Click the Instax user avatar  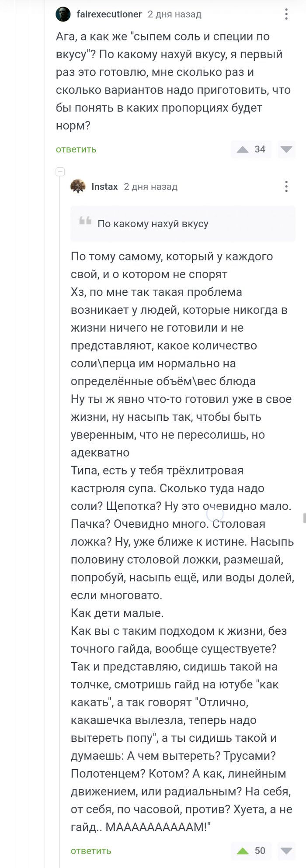point(78,187)
